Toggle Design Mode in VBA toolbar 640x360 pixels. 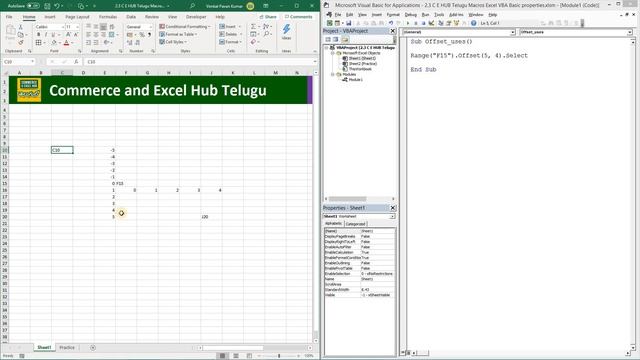(x=431, y=23)
